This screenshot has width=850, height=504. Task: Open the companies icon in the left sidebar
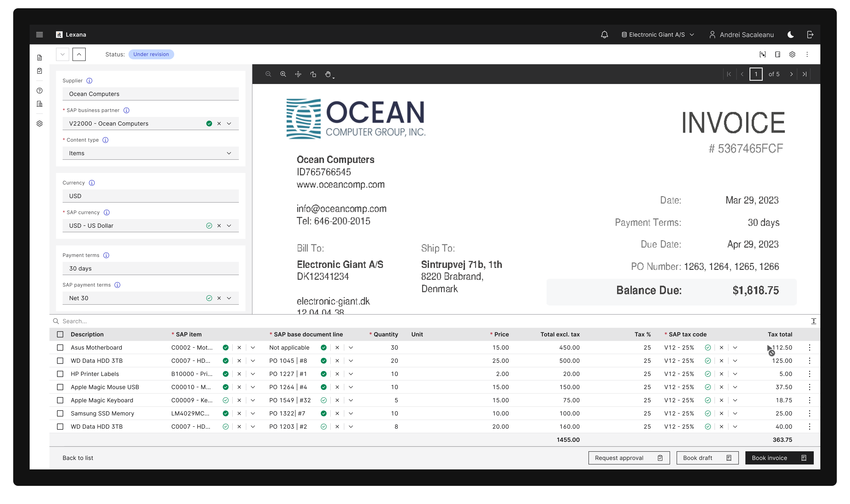[x=40, y=104]
